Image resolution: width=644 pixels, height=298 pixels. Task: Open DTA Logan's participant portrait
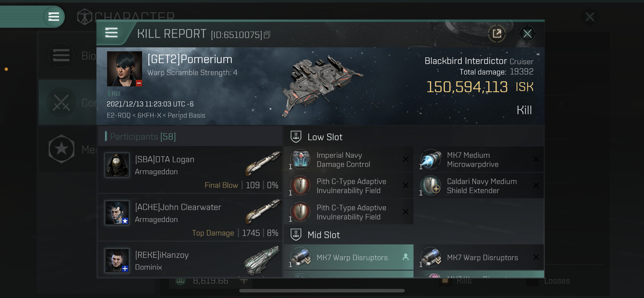tap(117, 165)
